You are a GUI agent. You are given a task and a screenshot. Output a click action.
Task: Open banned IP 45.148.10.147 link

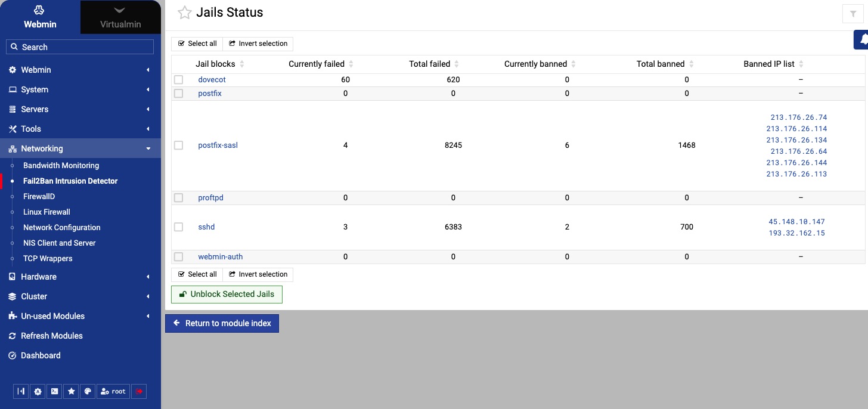[796, 222]
